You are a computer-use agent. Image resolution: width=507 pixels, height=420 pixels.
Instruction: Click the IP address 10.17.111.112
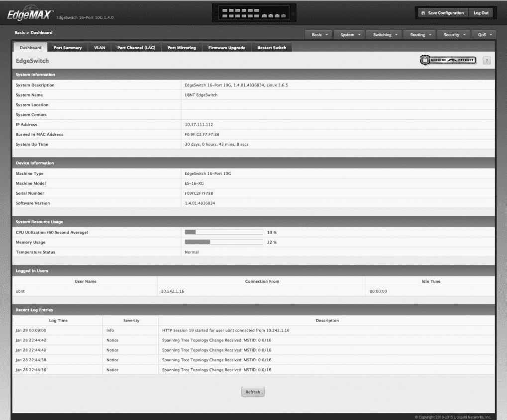(x=199, y=124)
